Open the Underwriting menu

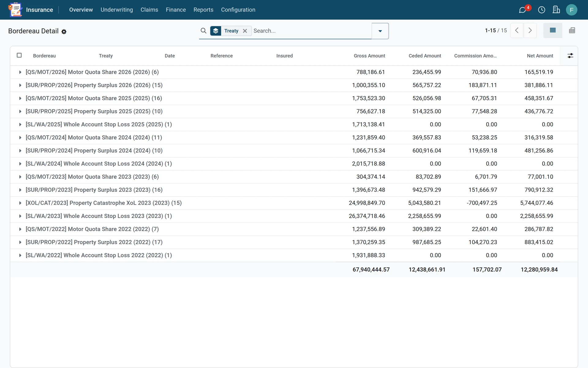click(117, 10)
